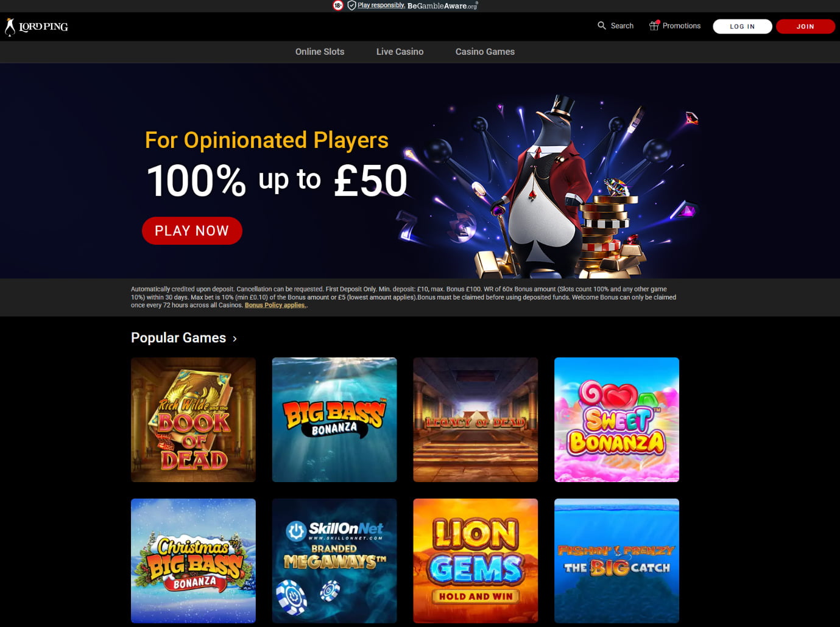Click the red JOIN button
The height and width of the screenshot is (627, 840).
pyautogui.click(x=805, y=26)
